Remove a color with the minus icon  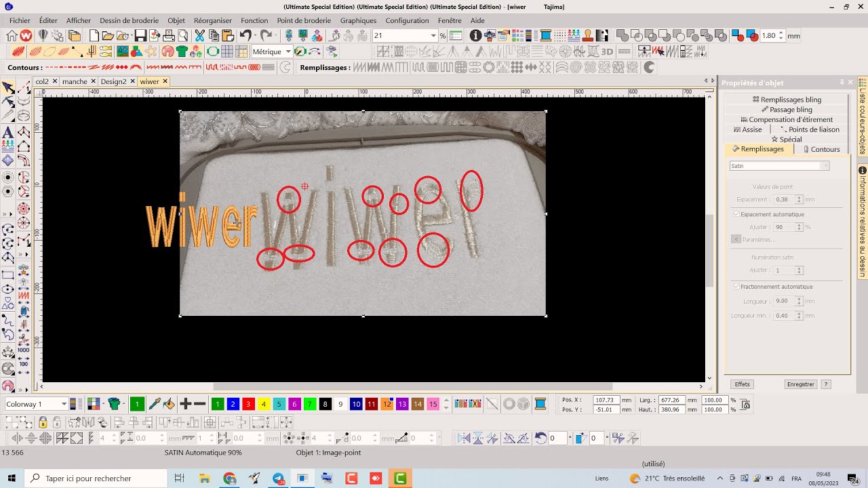(x=199, y=404)
